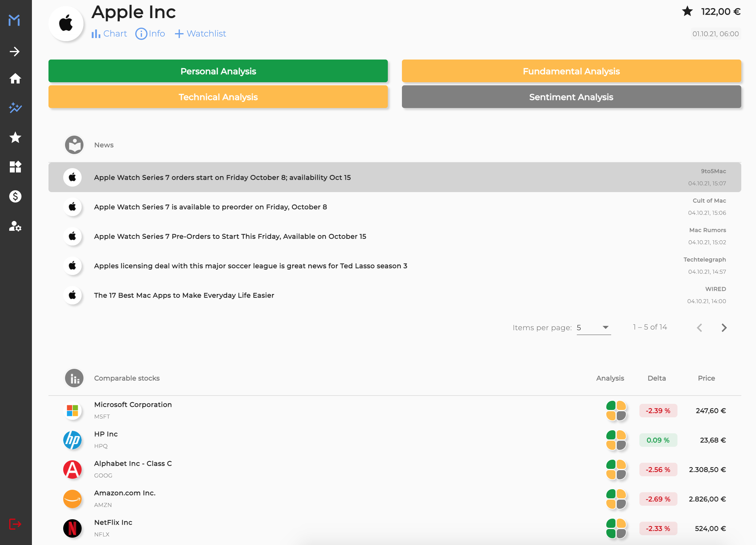Click the Price column header
This screenshot has height=545, width=756.
(x=706, y=378)
